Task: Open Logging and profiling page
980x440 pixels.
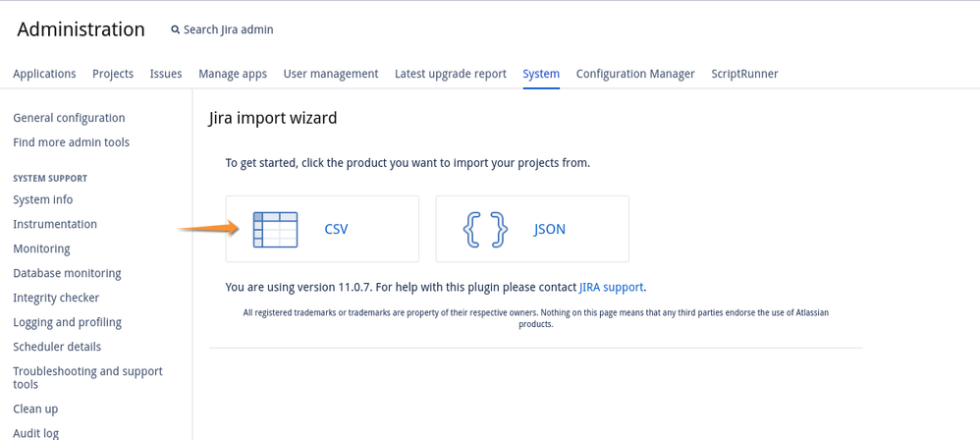Action: [x=68, y=322]
